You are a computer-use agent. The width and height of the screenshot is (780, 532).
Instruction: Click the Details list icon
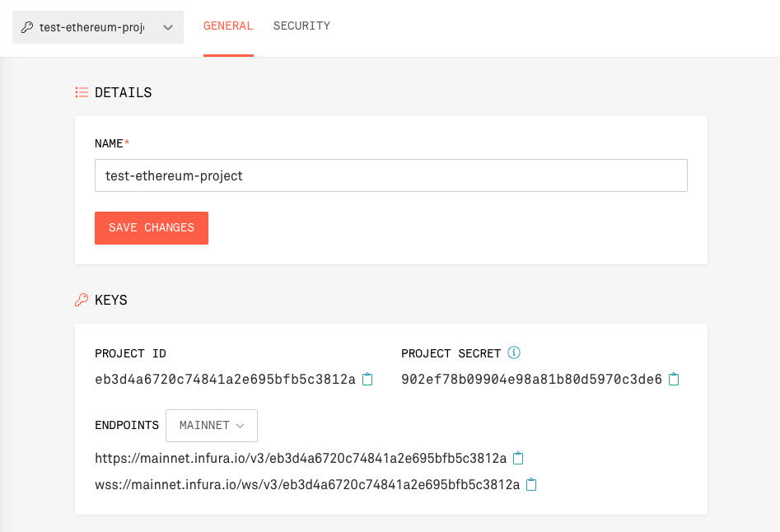[x=82, y=92]
